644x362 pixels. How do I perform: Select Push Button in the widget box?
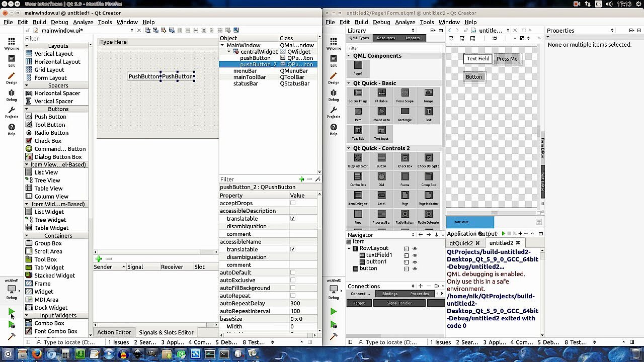(x=50, y=117)
